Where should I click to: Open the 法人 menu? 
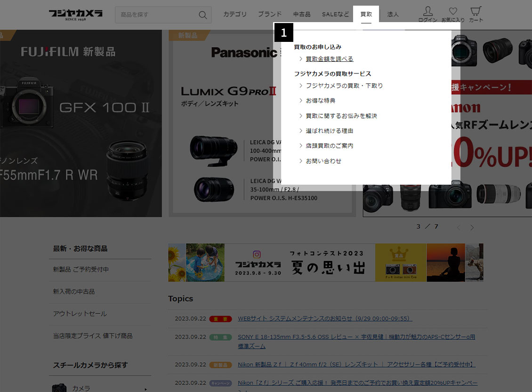tap(393, 14)
